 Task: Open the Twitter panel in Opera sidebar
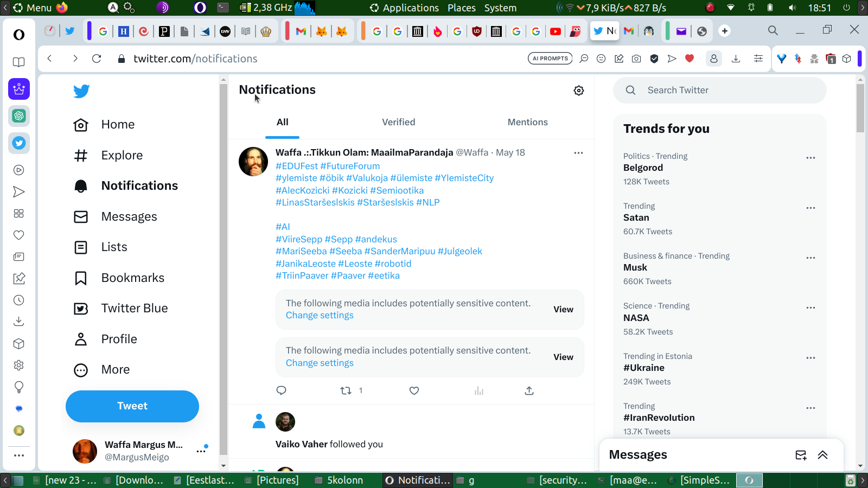(19, 143)
